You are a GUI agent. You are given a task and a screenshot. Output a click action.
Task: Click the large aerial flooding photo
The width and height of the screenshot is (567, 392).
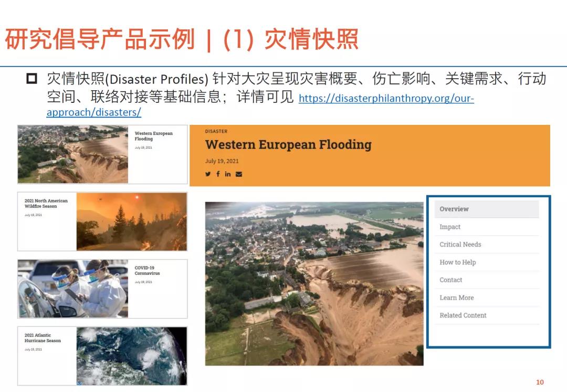pos(314,283)
